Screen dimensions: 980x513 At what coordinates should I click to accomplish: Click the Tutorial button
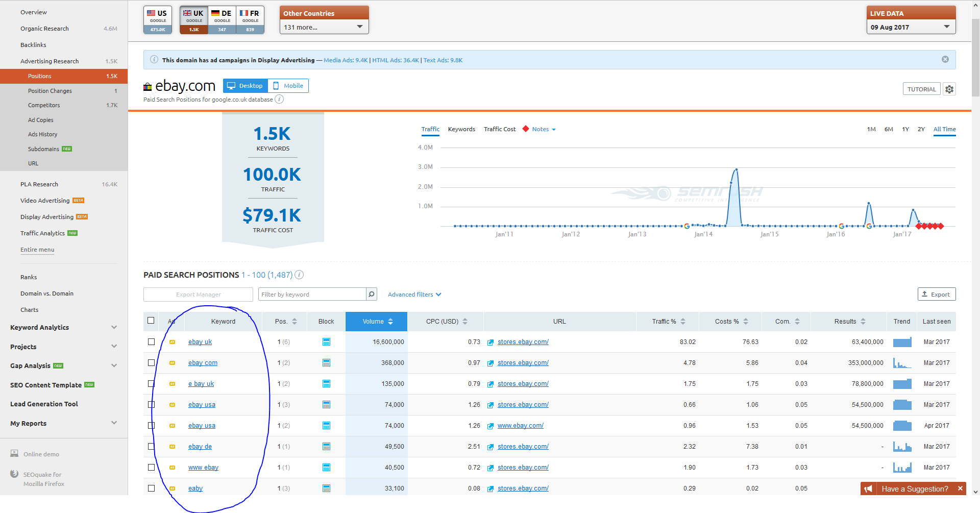coord(921,89)
